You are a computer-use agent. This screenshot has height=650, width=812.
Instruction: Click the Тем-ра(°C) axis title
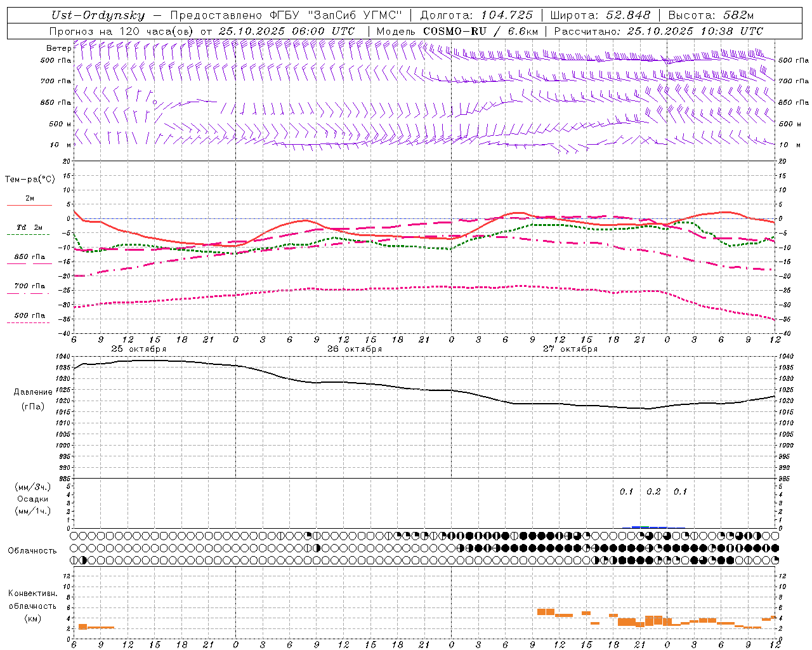[x=30, y=180]
